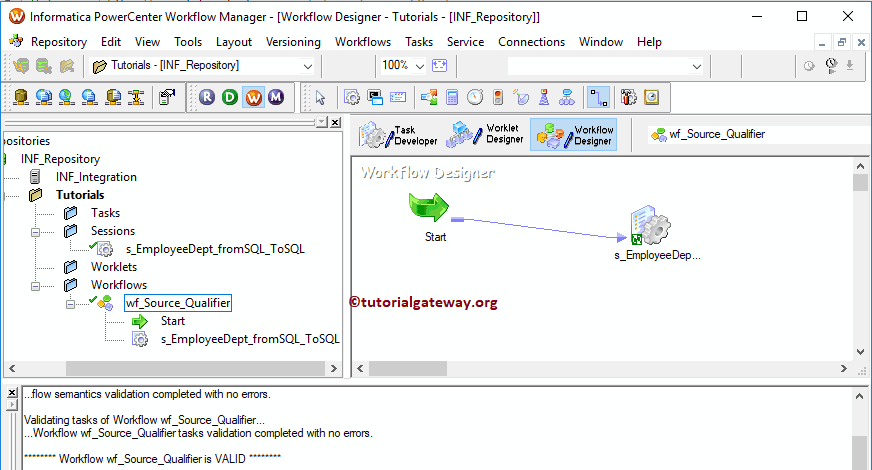Click the fire extinguisher gear toolbar icon
This screenshot has width=872, height=470.
tap(628, 98)
